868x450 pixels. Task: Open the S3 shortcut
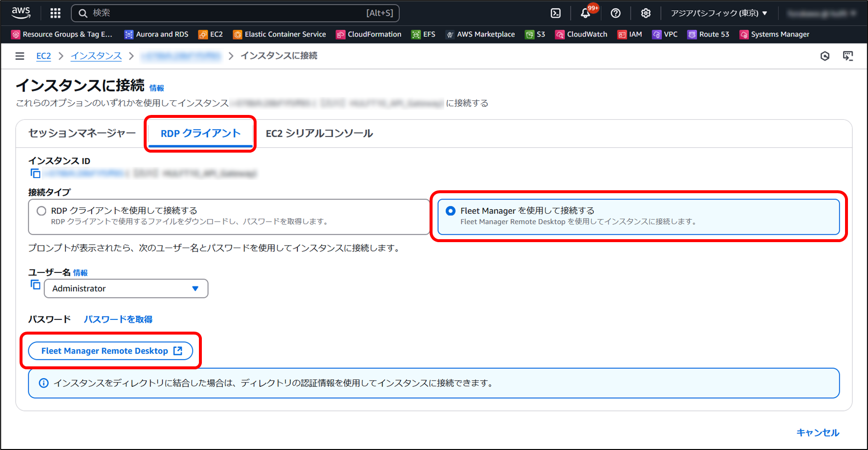[x=535, y=34]
